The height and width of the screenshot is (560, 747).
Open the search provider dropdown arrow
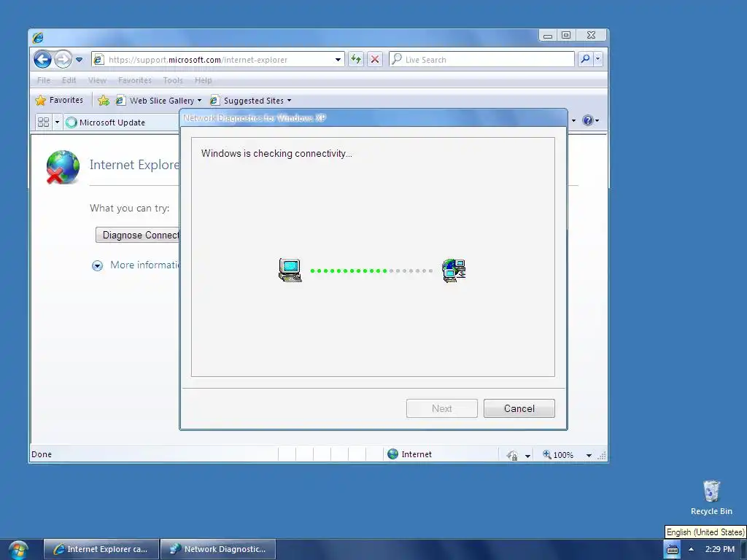point(597,59)
